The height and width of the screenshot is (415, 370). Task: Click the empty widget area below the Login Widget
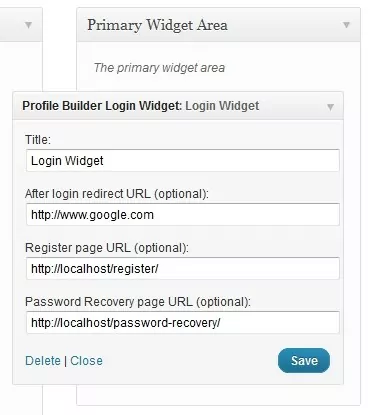(x=218, y=395)
